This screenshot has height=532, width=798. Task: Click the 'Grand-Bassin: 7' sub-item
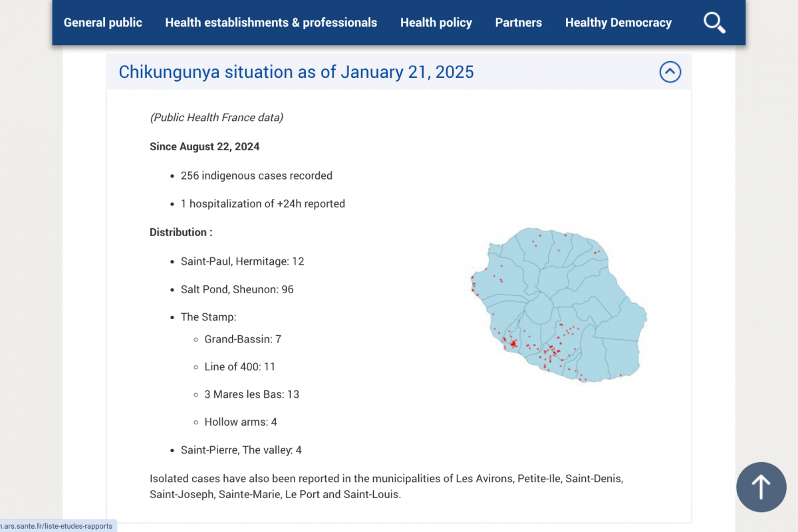pyautogui.click(x=242, y=339)
